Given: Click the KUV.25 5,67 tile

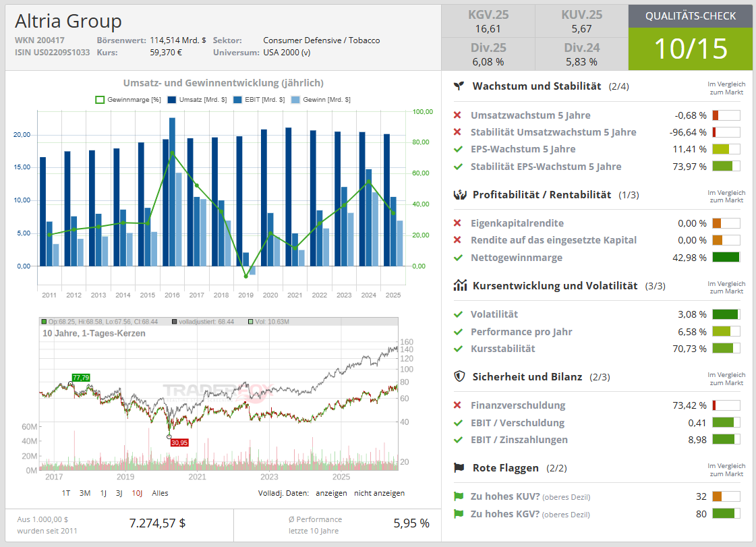Looking at the screenshot, I should click(x=581, y=21).
